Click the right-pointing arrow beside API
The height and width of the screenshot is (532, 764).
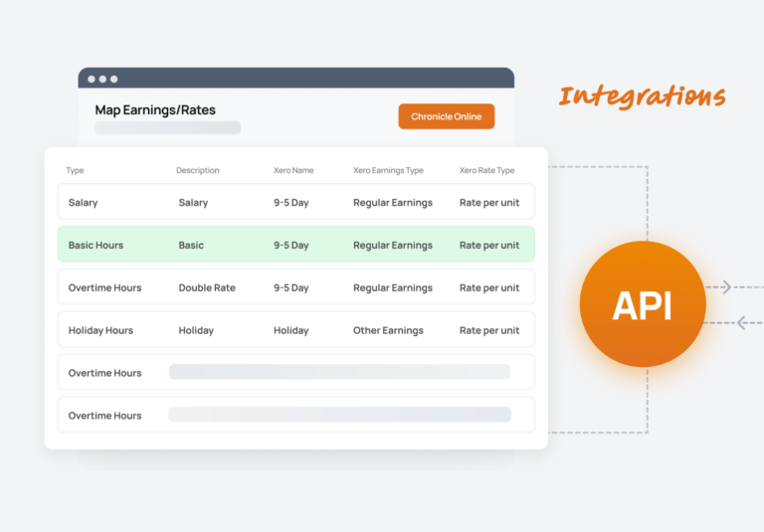[726, 287]
